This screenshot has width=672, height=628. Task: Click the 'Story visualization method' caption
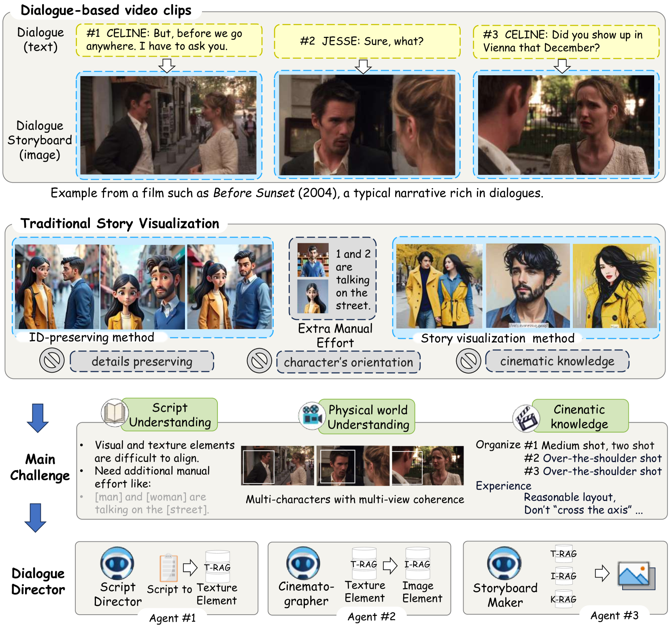pyautogui.click(x=498, y=338)
